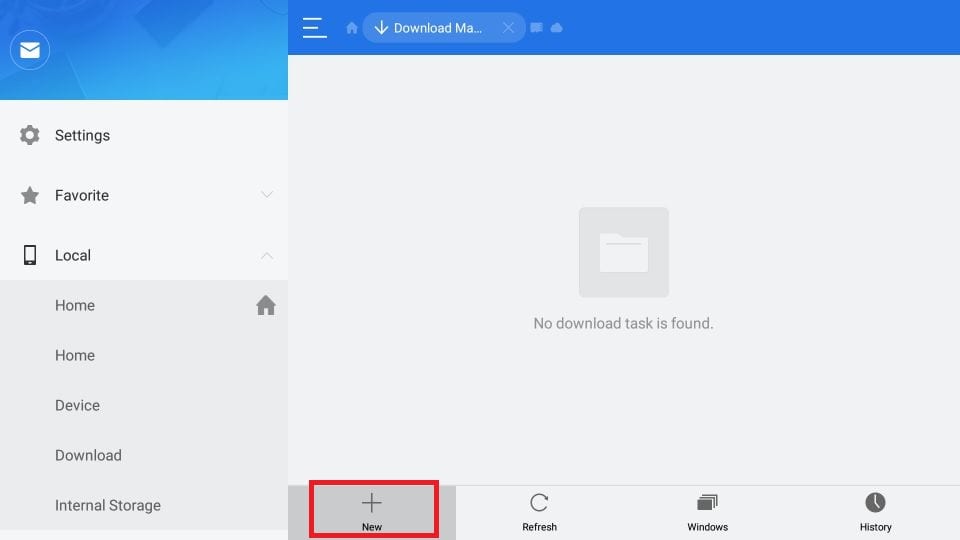
Task: Open the hamburger menu icon
Action: [x=314, y=28]
